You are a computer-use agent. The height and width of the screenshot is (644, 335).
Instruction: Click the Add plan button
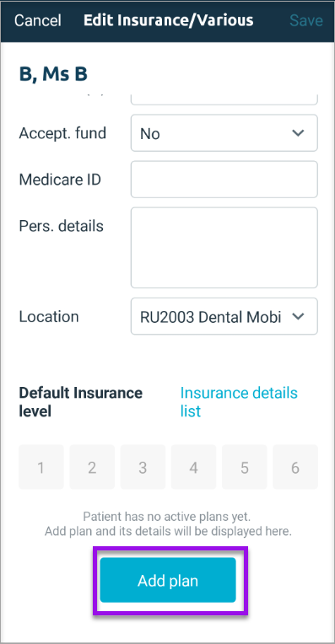point(168,580)
